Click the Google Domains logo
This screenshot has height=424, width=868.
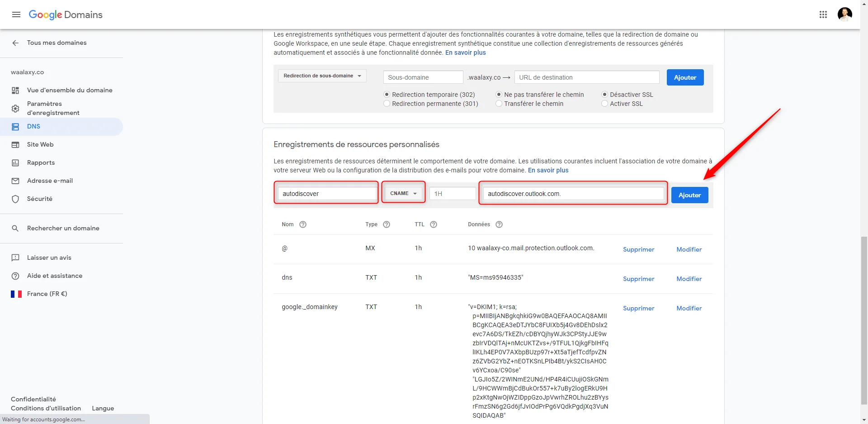[x=66, y=14]
